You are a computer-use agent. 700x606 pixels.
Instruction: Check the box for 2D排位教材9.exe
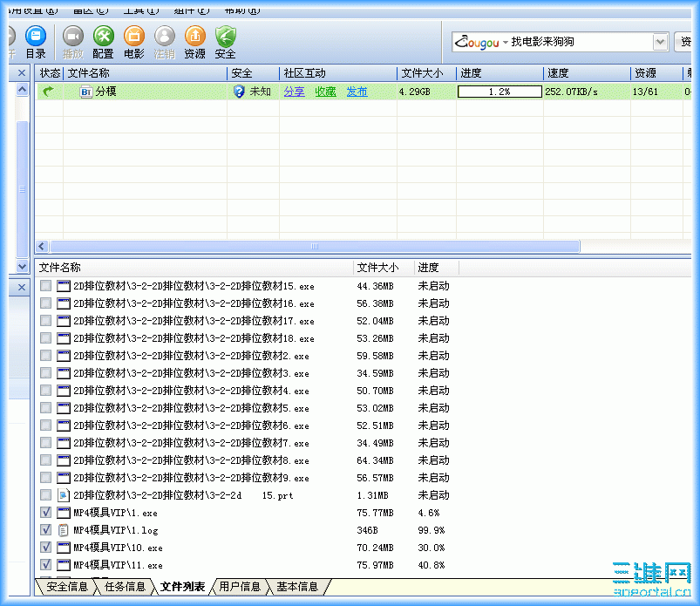tap(45, 477)
